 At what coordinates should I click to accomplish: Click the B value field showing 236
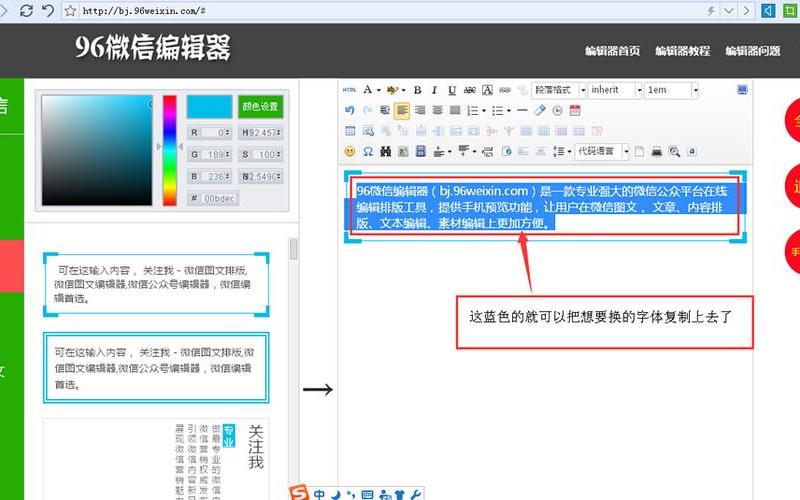click(210, 177)
